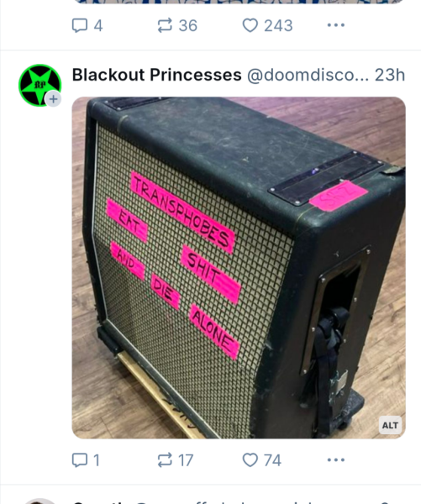421x504 pixels.
Task: Open the top post's partially visible image
Action: point(239,2)
